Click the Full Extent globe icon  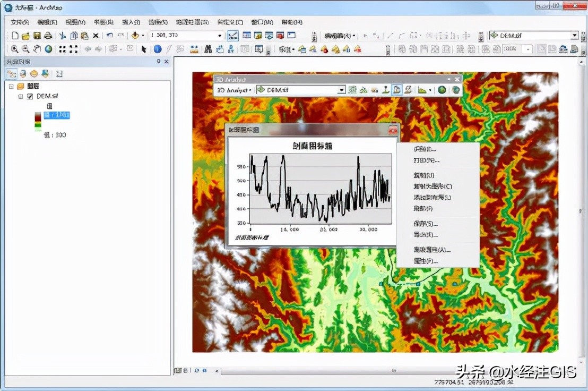click(x=48, y=49)
